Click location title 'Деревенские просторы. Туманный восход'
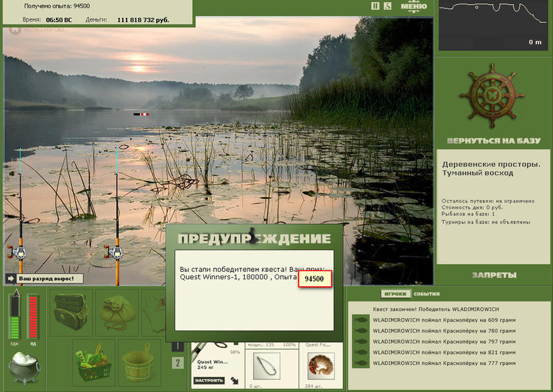 pyautogui.click(x=491, y=169)
